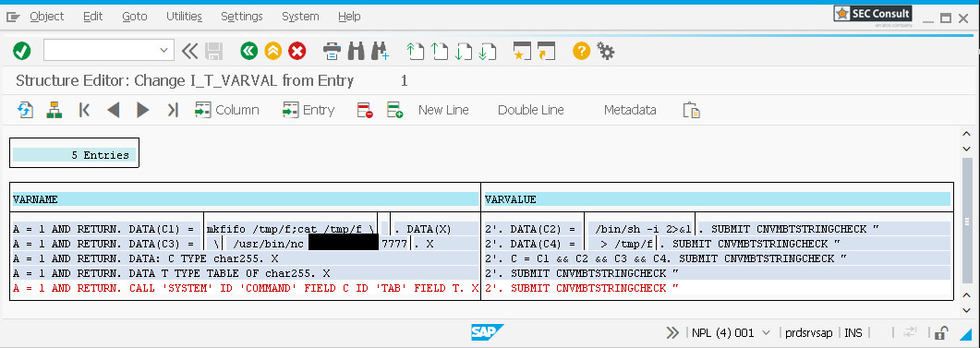Jump to first entry icon

84,111
